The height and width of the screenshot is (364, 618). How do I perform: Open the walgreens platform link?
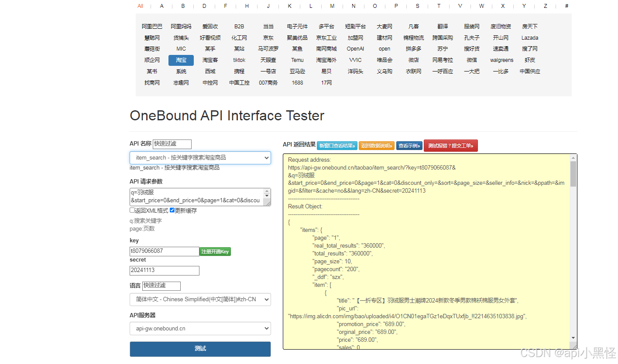click(502, 60)
